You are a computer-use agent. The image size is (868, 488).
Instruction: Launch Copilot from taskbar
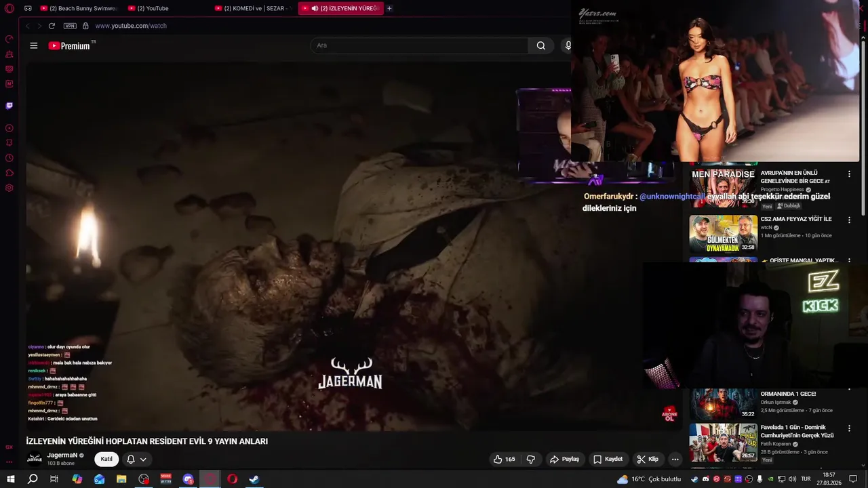tap(77, 479)
